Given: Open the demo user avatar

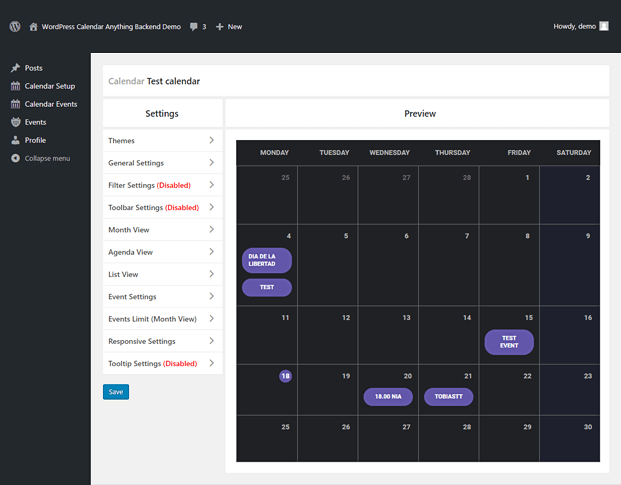Looking at the screenshot, I should click(604, 26).
